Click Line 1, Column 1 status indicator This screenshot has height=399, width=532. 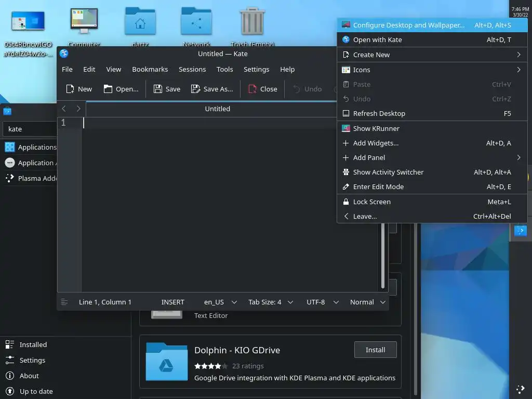[x=105, y=302]
